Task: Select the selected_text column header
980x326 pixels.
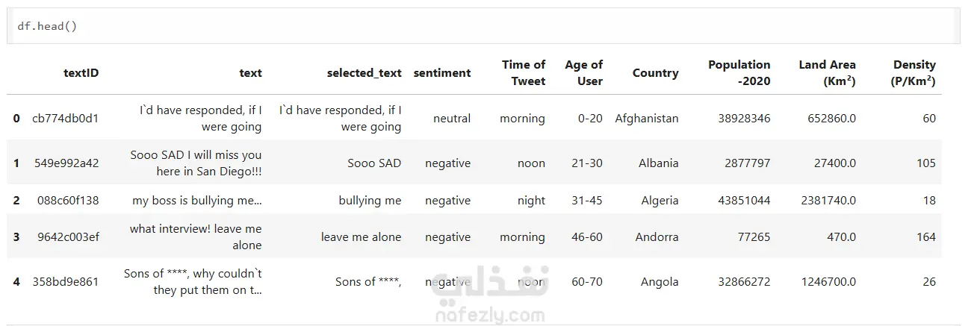Action: [x=364, y=73]
